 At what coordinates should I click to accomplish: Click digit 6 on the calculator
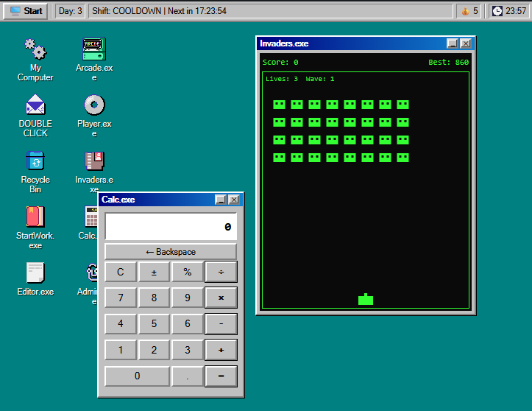point(188,323)
